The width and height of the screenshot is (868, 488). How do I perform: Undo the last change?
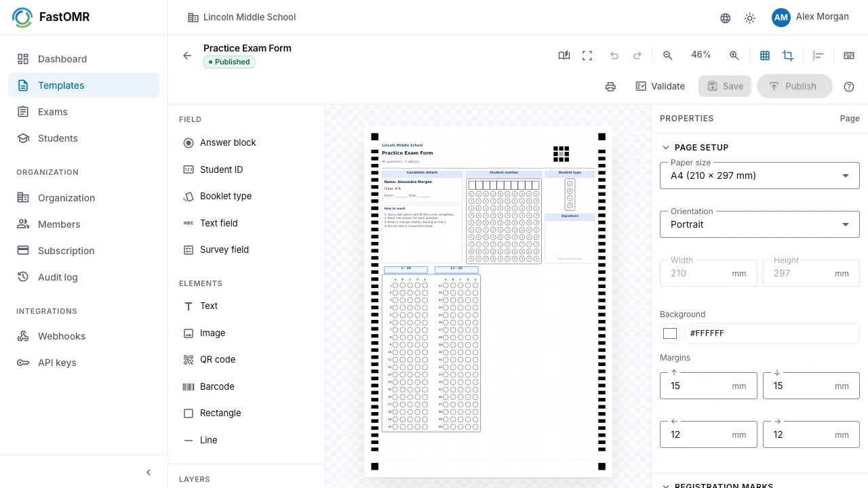click(x=614, y=56)
